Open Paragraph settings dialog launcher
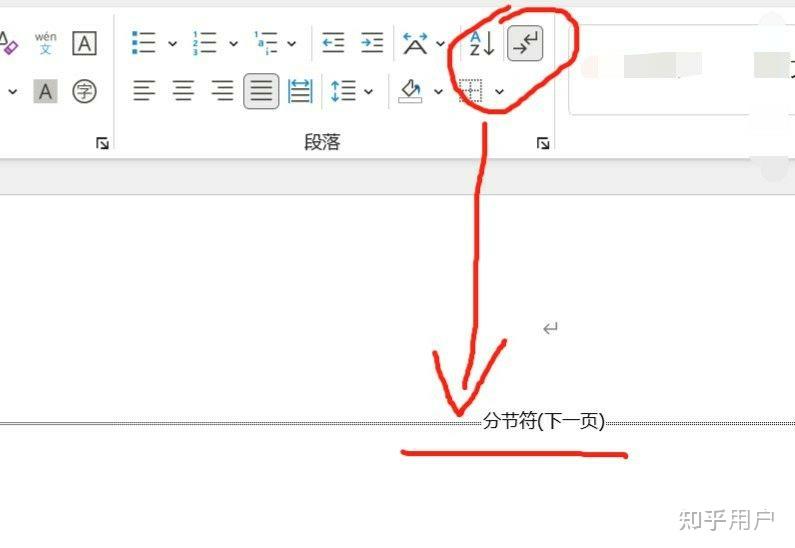This screenshot has width=795, height=548. (543, 143)
